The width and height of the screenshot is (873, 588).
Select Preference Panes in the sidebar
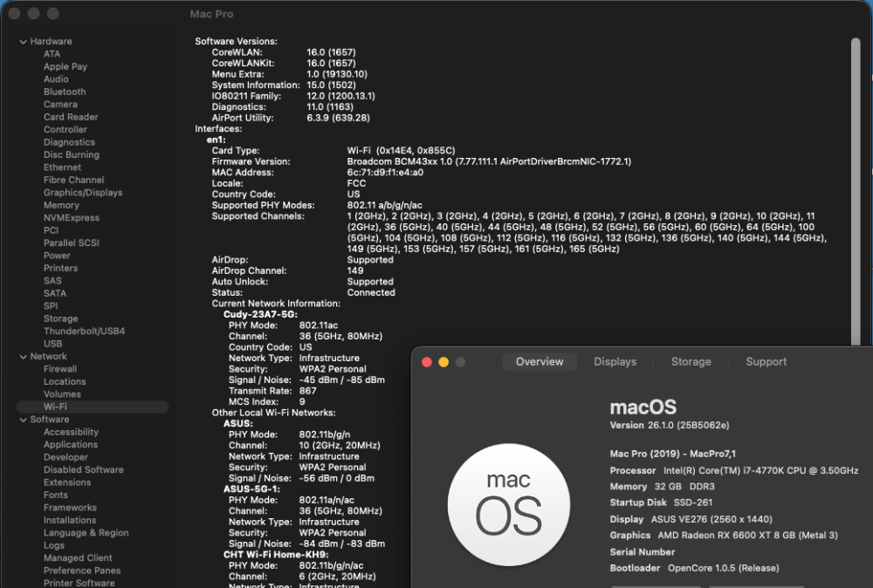82,571
